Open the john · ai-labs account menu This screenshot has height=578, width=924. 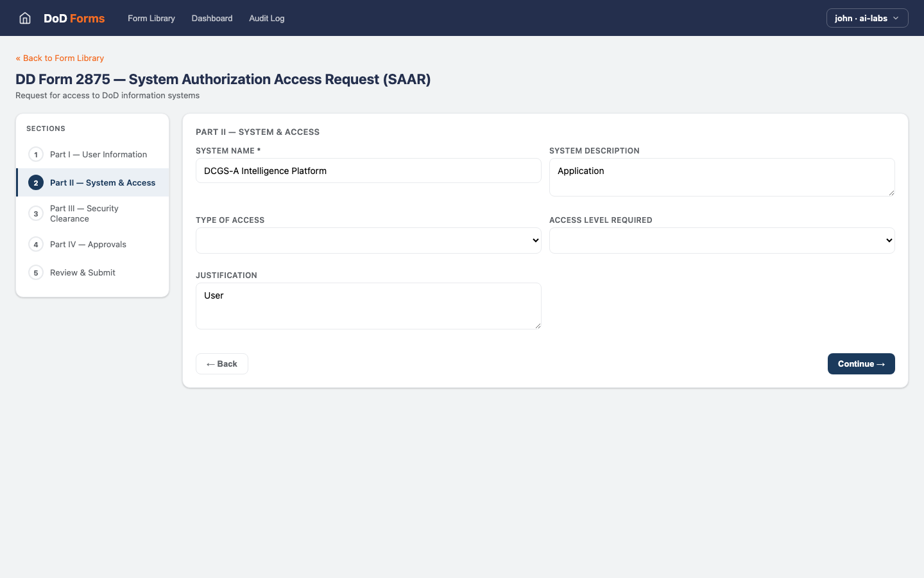click(x=867, y=18)
